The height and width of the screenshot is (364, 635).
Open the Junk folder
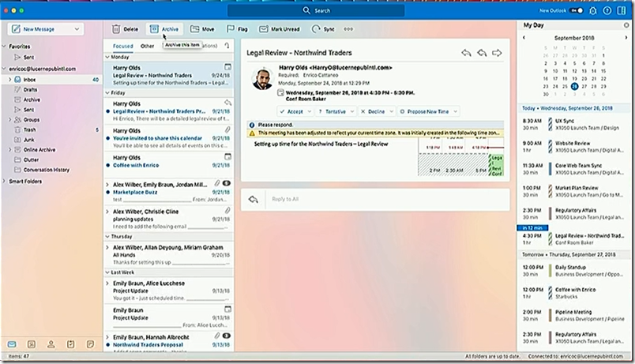(51, 140)
